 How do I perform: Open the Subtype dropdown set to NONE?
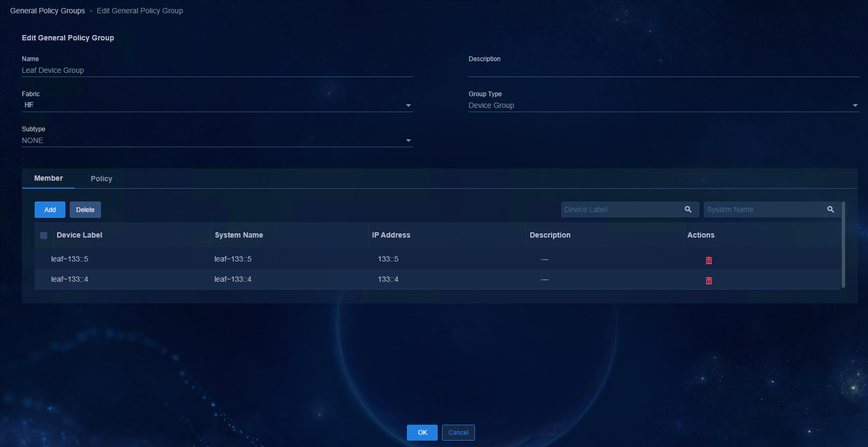pyautogui.click(x=217, y=140)
